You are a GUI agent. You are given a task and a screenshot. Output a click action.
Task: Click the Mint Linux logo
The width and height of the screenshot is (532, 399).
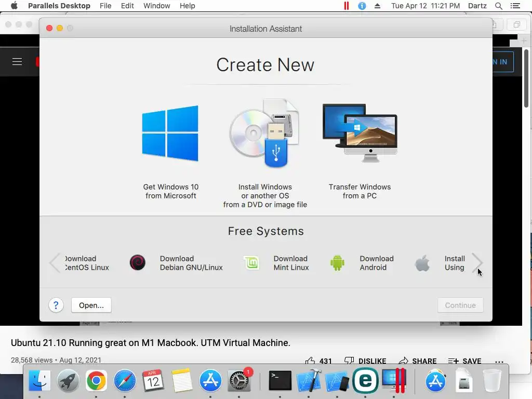tap(251, 262)
